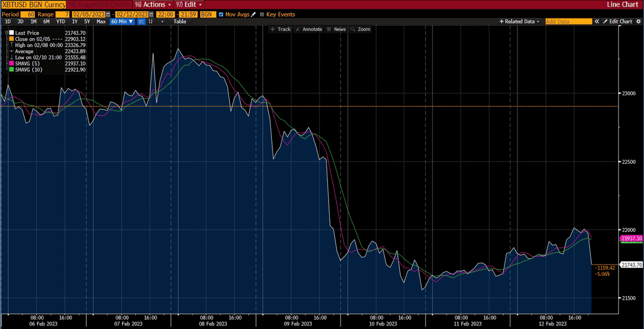The image size is (644, 329).
Task: Select the YTD range button
Action: (x=60, y=21)
